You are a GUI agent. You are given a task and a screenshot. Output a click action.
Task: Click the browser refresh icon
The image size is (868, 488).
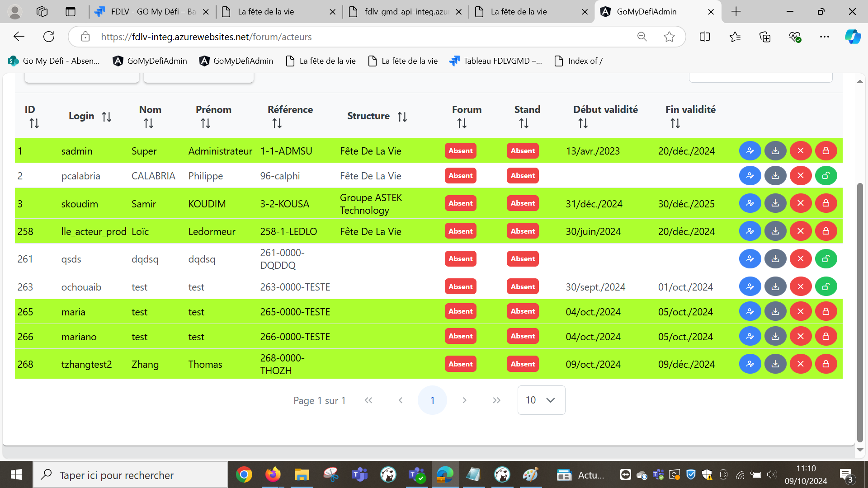[x=49, y=37]
